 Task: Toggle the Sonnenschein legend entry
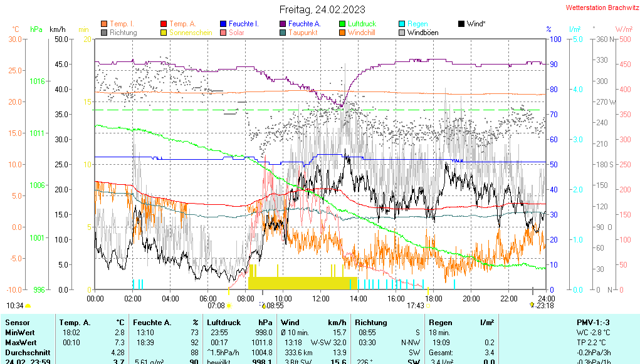[192, 33]
